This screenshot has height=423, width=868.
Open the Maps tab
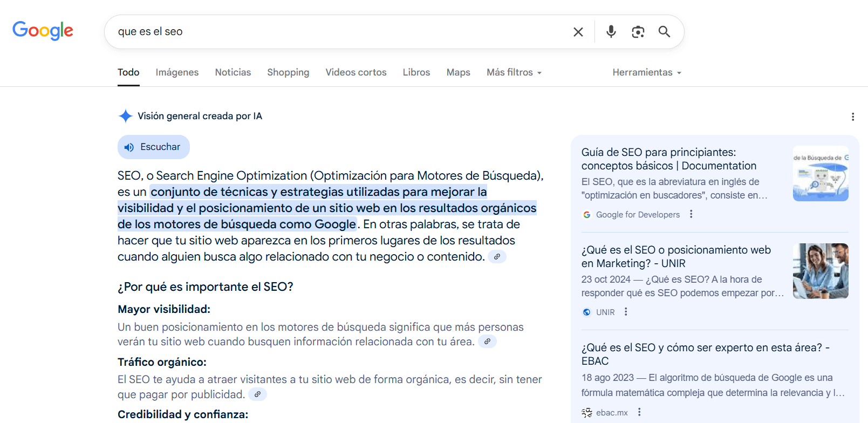point(459,72)
